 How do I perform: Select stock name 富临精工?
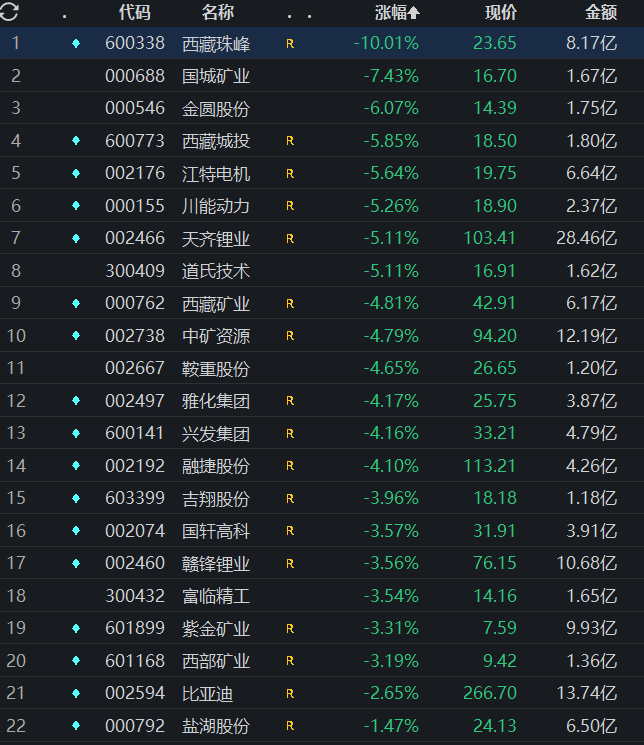(216, 596)
